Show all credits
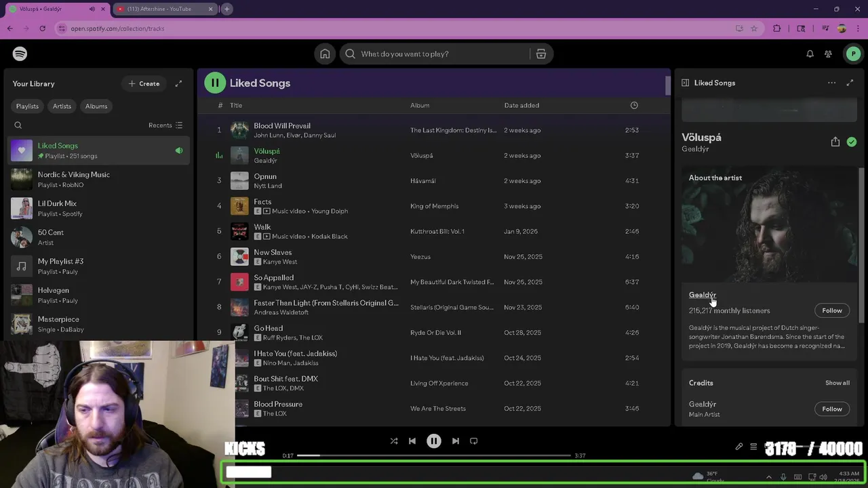 pyautogui.click(x=837, y=383)
